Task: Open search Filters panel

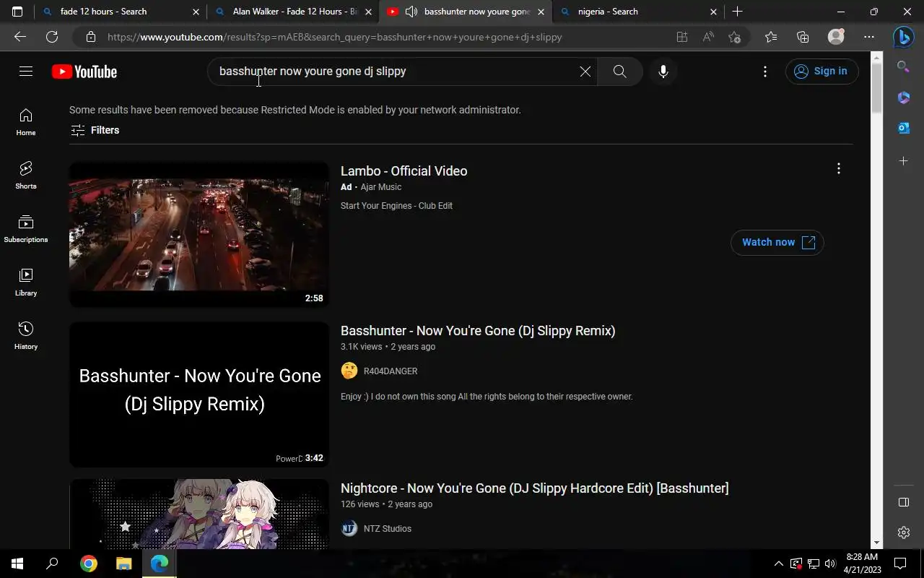Action: [x=95, y=130]
